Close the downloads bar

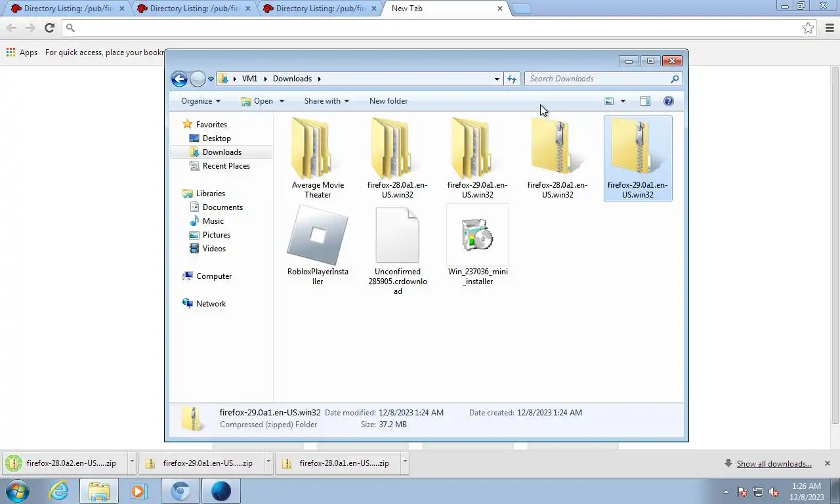click(x=827, y=463)
